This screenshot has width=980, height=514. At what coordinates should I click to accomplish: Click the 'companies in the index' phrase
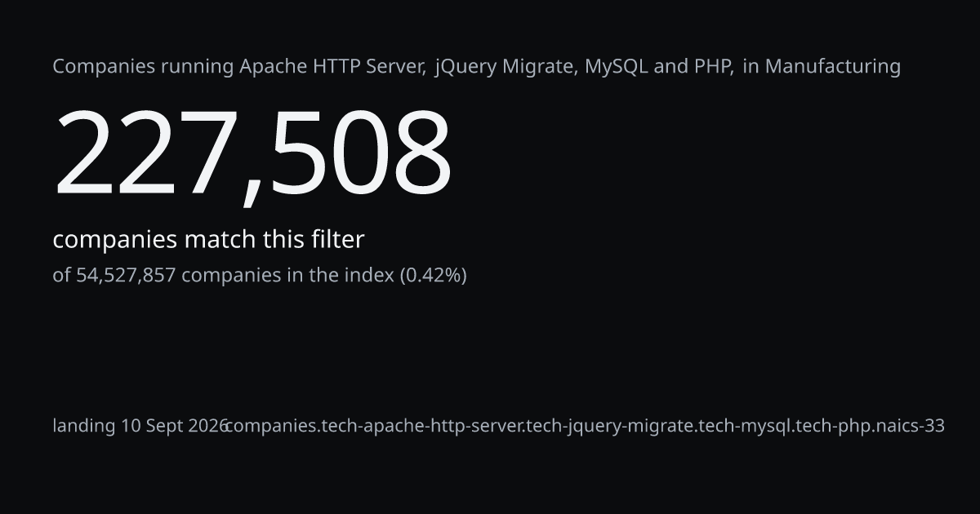click(x=287, y=276)
